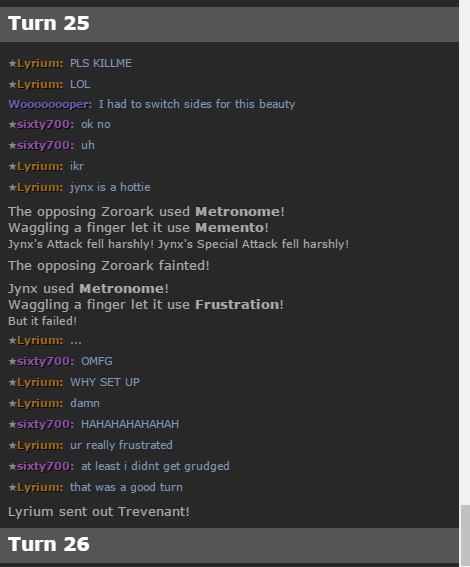The height and width of the screenshot is (567, 470).
Task: Click sixty700's name next to "uh"
Action: [x=45, y=145]
